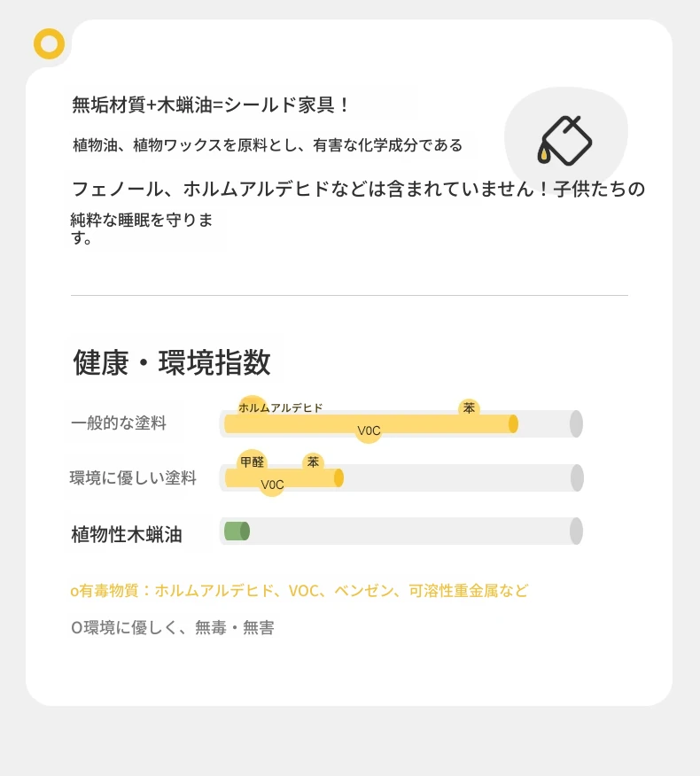This screenshot has width=700, height=776.
Task: Click the VOC bubble on 環境に優しい塗料 bar
Action: click(272, 484)
